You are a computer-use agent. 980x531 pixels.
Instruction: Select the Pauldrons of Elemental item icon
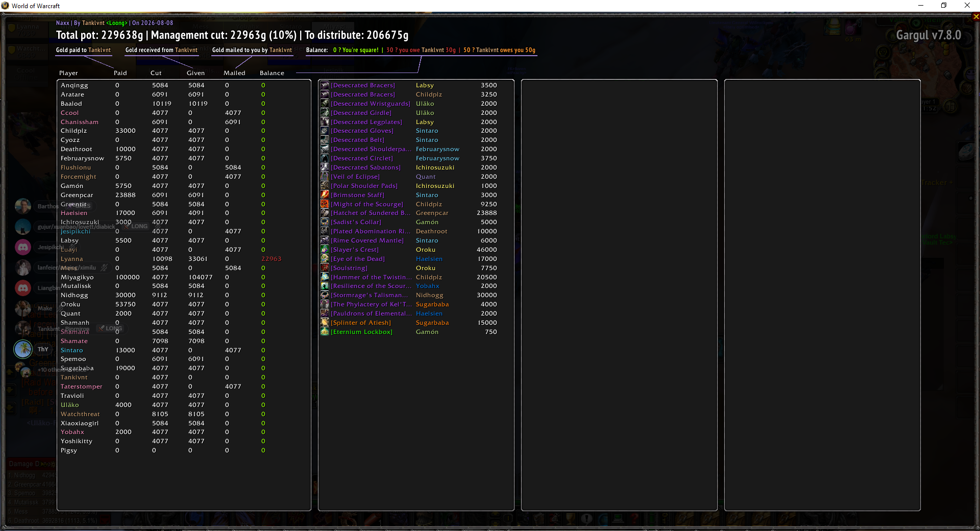tap(325, 313)
